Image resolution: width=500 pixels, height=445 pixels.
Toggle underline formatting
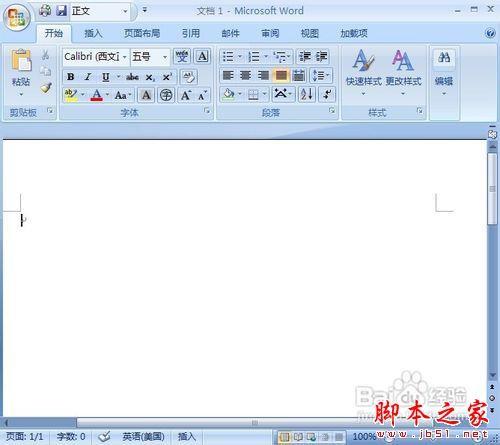point(105,77)
